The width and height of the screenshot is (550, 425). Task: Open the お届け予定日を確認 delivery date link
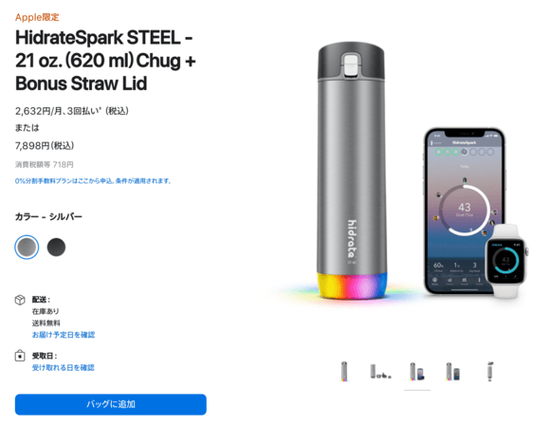pyautogui.click(x=63, y=335)
